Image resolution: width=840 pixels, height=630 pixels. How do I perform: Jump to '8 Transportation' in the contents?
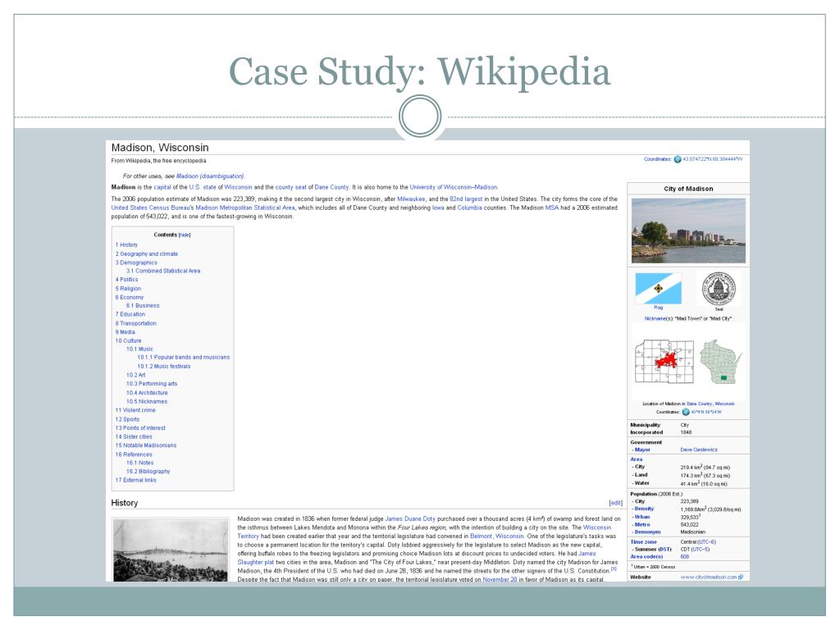click(x=136, y=323)
